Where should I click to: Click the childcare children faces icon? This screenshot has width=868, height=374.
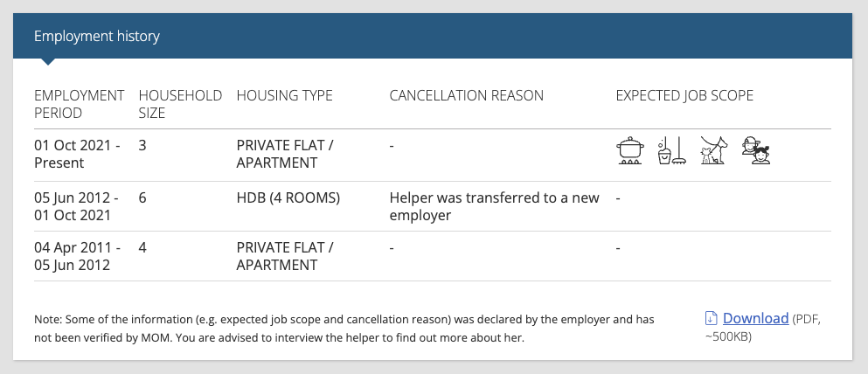[x=756, y=150]
